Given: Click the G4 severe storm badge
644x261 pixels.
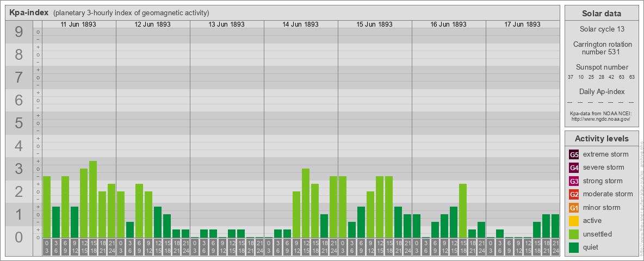Looking at the screenshot, I should 574,167.
